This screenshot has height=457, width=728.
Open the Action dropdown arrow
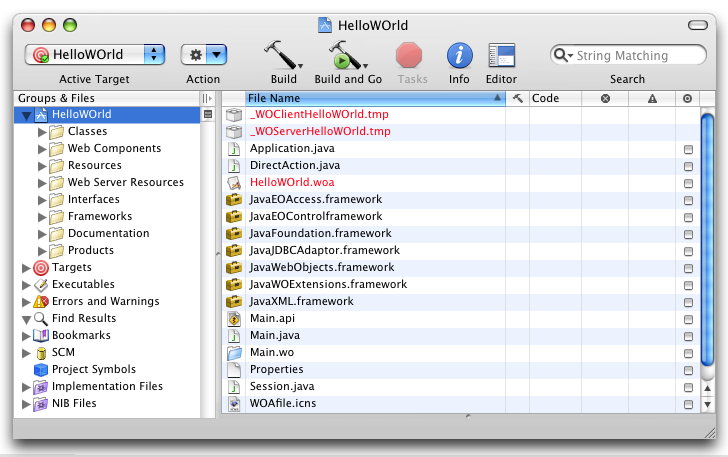tap(216, 55)
